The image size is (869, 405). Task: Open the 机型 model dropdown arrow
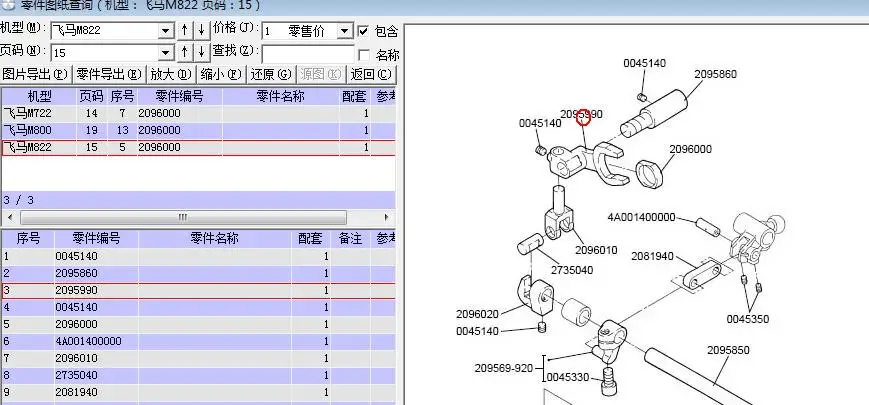point(166,31)
